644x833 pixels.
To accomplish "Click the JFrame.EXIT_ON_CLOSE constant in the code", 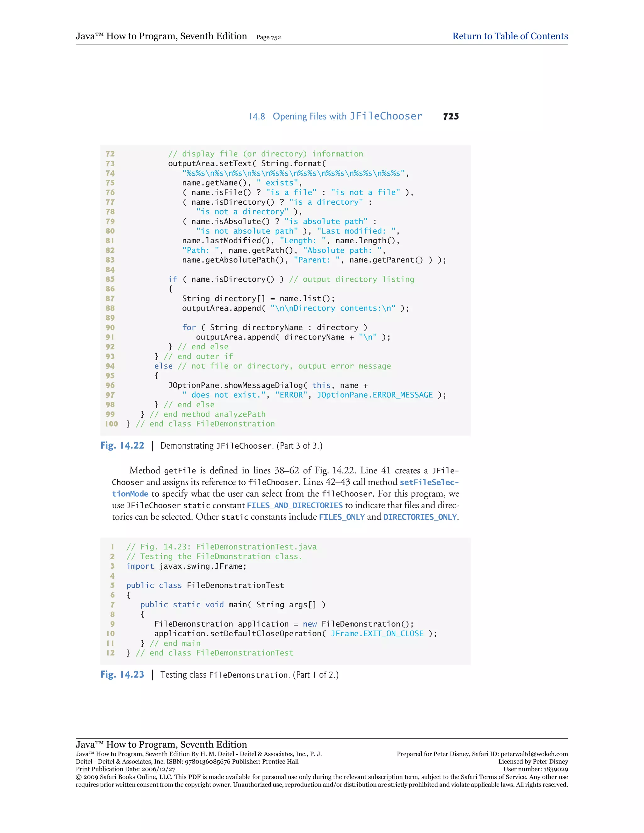I will coord(377,633).
